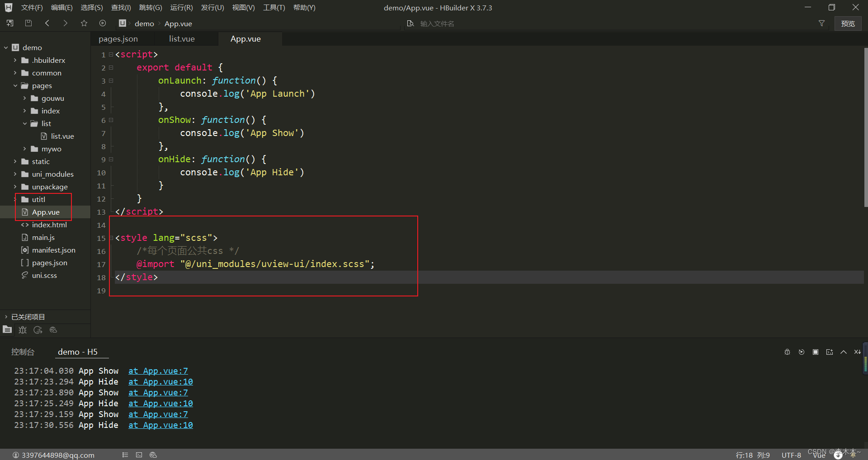Click 行:18 列:9 cursor position indicator
The image size is (868, 460).
(753, 455)
